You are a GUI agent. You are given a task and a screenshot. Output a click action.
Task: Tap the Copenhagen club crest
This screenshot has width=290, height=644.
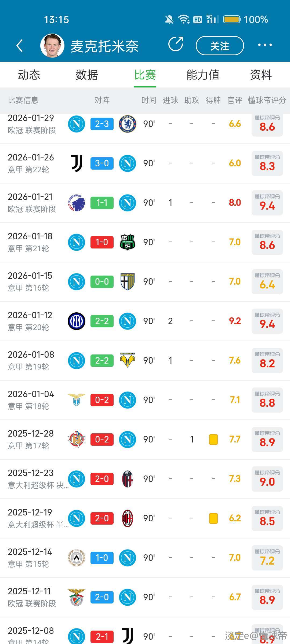point(77,203)
